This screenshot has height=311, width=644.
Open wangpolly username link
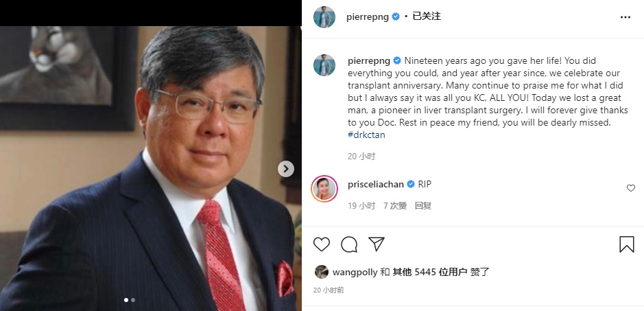(x=355, y=272)
